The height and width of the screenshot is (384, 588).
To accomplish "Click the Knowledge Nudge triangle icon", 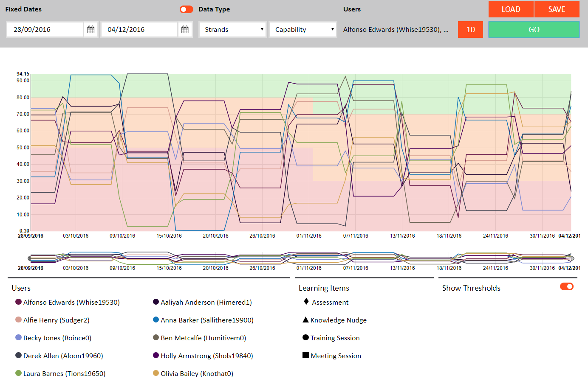I will (x=305, y=320).
